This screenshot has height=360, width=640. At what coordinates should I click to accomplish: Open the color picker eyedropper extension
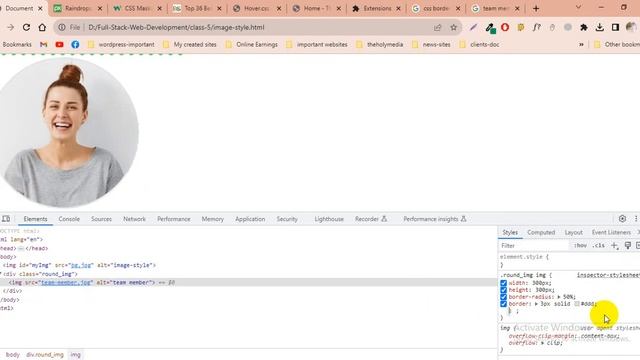pos(490,27)
